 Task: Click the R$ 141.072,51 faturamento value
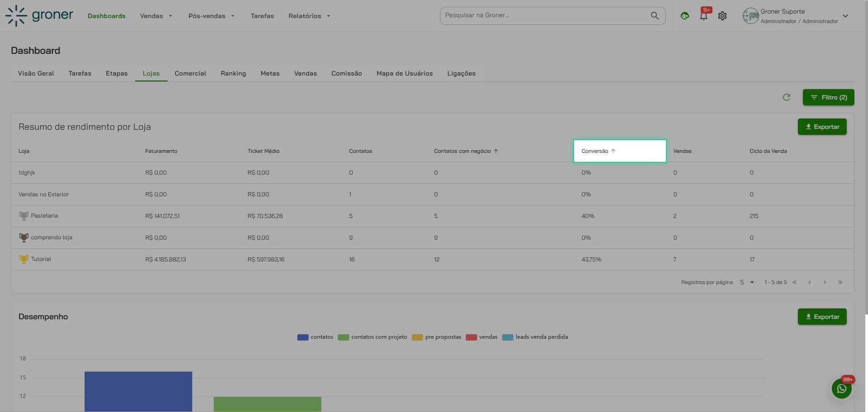[x=162, y=216]
